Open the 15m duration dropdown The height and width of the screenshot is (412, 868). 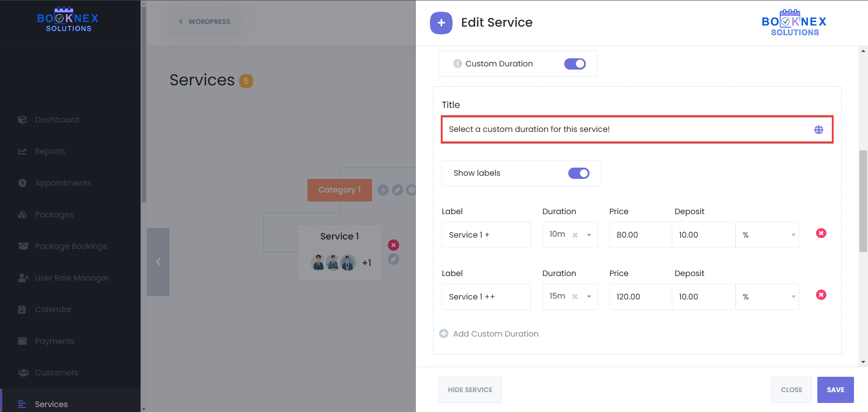pos(589,297)
